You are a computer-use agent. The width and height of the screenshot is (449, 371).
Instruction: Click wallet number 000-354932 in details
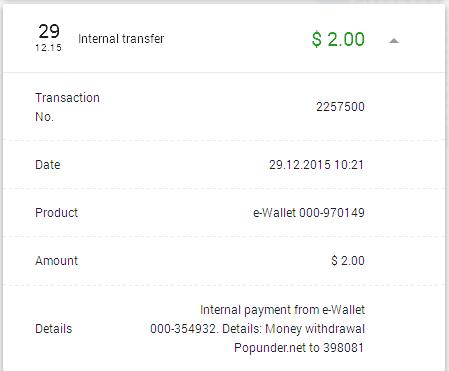click(x=184, y=329)
